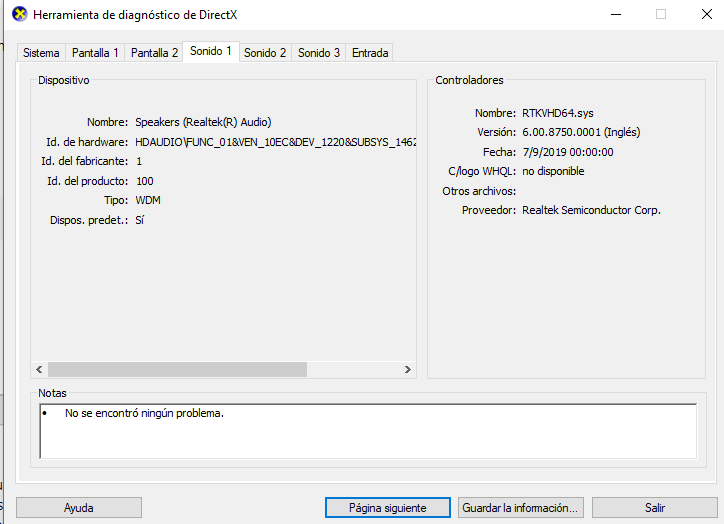The image size is (724, 524).
Task: Click inside the Notas text box
Action: tap(368, 431)
